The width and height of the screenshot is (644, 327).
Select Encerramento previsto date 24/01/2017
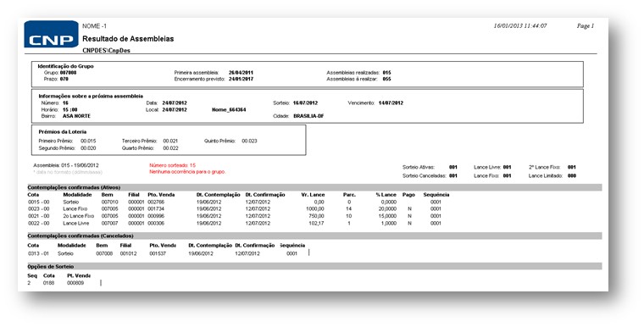pos(241,79)
